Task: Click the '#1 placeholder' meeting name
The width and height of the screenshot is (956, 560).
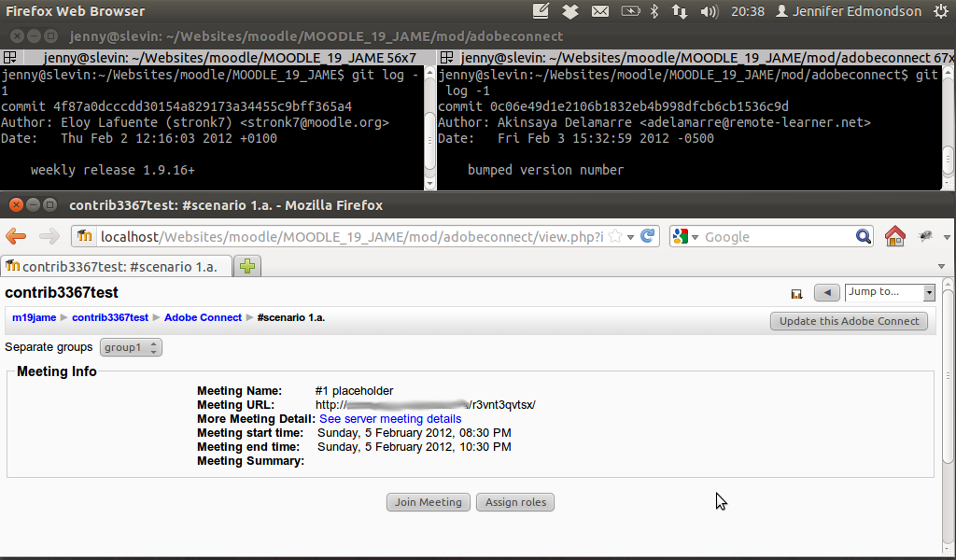Action: pos(354,390)
